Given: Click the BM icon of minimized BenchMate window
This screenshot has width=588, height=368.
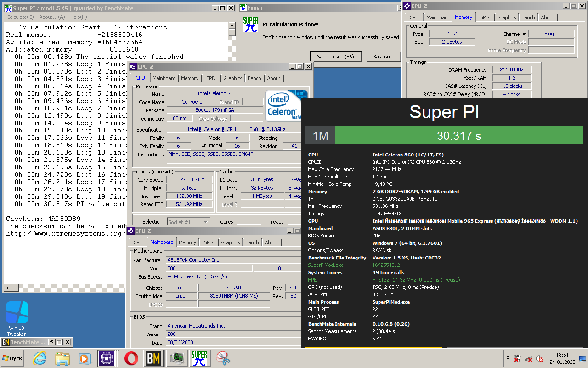Looking at the screenshot, I should click(6, 342).
